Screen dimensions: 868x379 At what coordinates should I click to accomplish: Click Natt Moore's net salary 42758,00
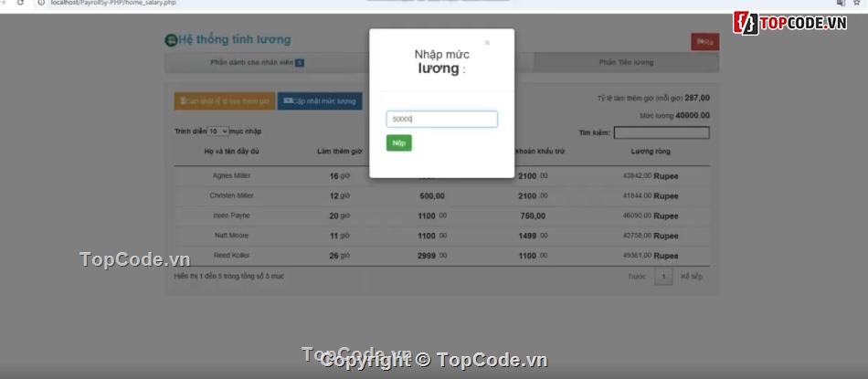click(x=637, y=236)
